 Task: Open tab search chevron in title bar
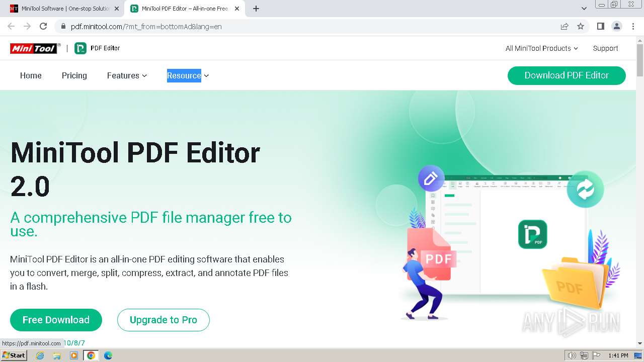(x=584, y=9)
